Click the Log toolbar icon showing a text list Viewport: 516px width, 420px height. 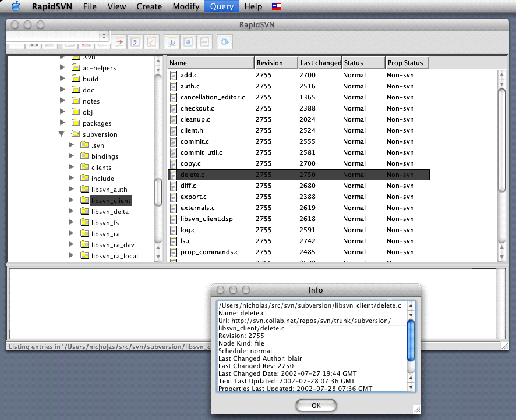[x=204, y=42]
